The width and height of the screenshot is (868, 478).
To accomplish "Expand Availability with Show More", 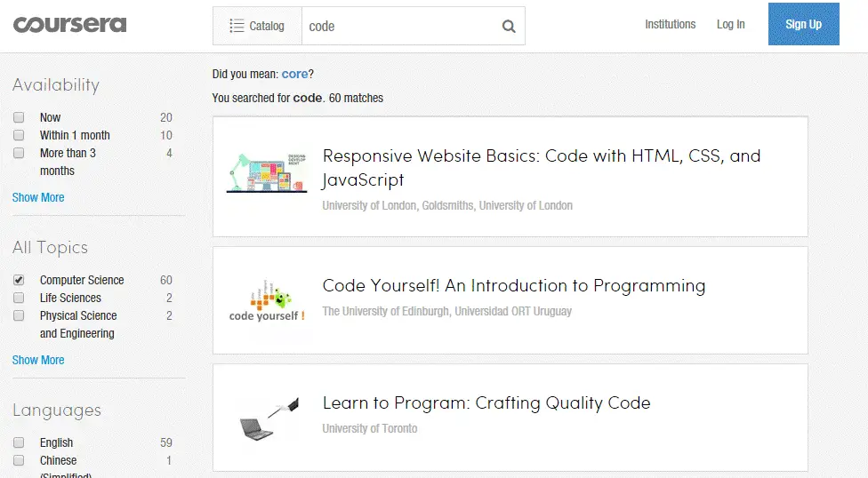I will (38, 197).
